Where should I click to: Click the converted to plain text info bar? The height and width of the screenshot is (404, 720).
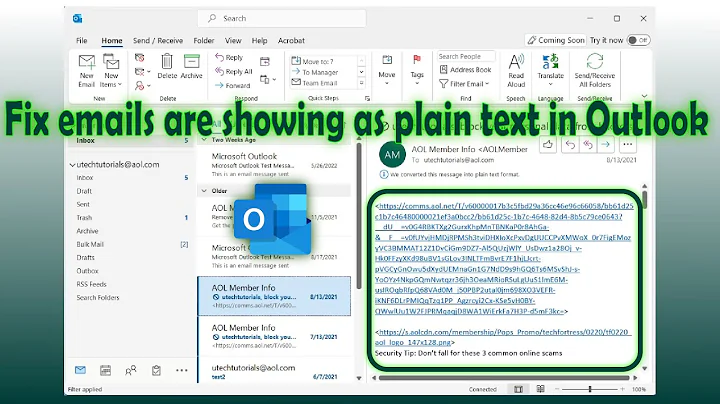point(450,174)
